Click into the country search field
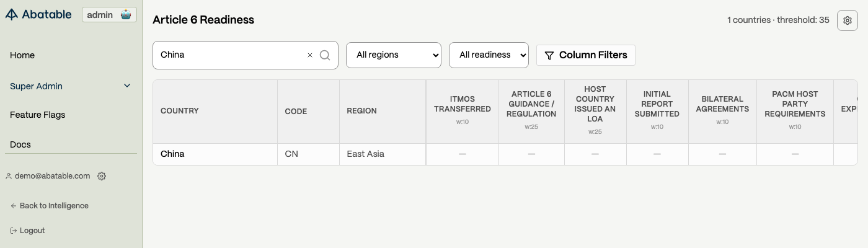The image size is (868, 248). click(229, 55)
